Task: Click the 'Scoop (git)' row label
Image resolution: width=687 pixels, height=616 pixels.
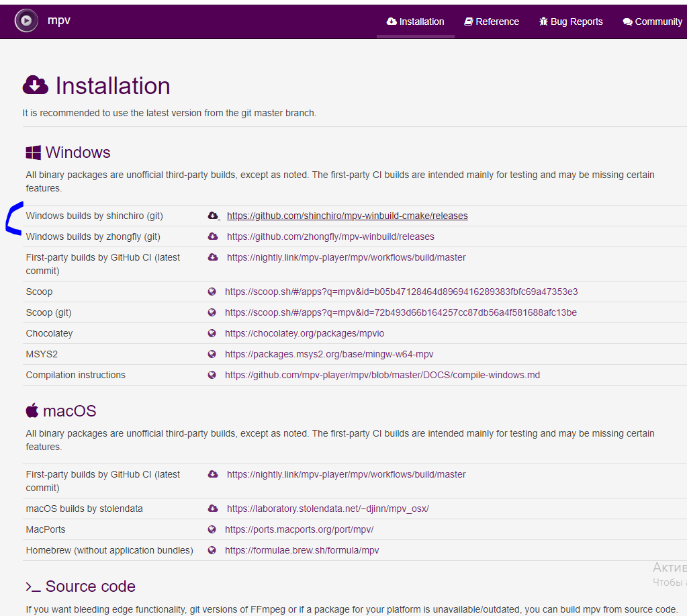Action: pyautogui.click(x=48, y=312)
